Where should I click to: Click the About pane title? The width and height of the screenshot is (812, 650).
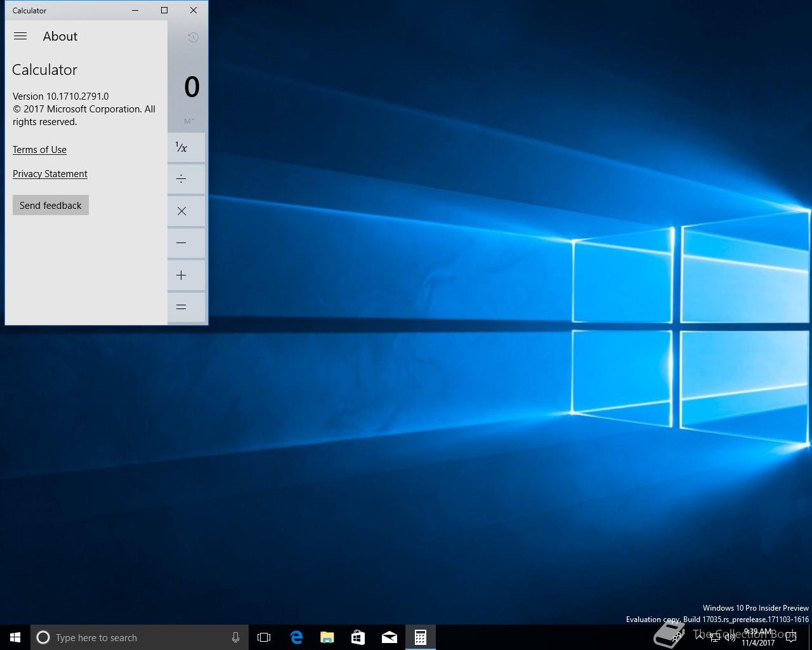60,36
